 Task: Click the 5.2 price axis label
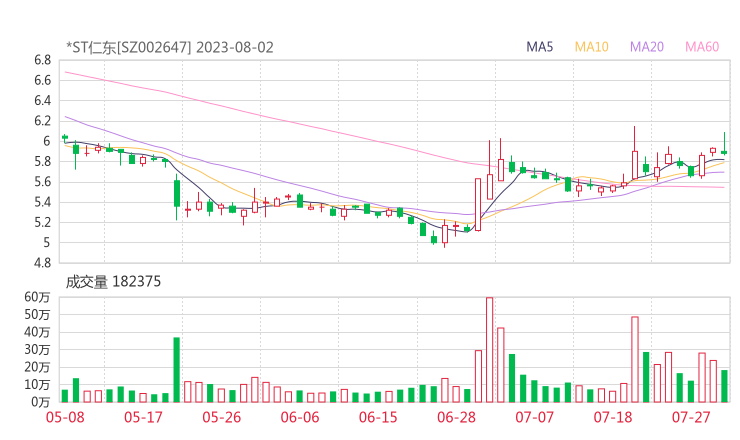[x=42, y=222]
